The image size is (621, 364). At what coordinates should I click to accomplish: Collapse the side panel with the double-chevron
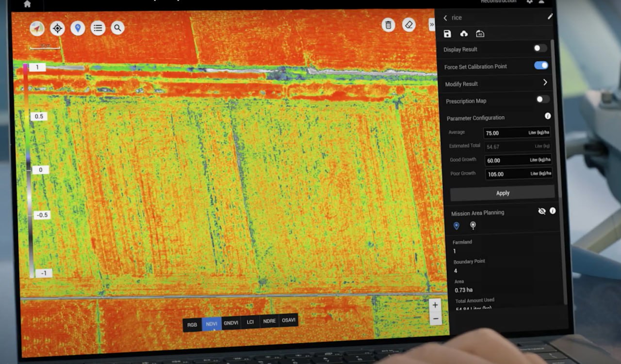[x=432, y=25]
